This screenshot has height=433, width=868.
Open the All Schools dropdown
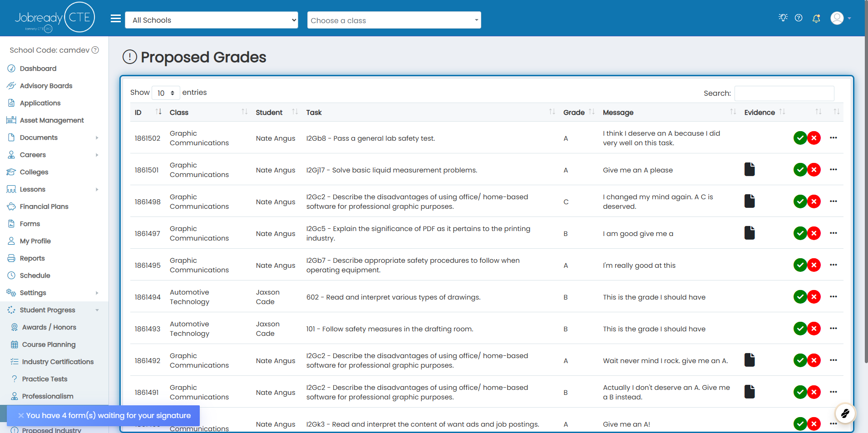pos(212,20)
